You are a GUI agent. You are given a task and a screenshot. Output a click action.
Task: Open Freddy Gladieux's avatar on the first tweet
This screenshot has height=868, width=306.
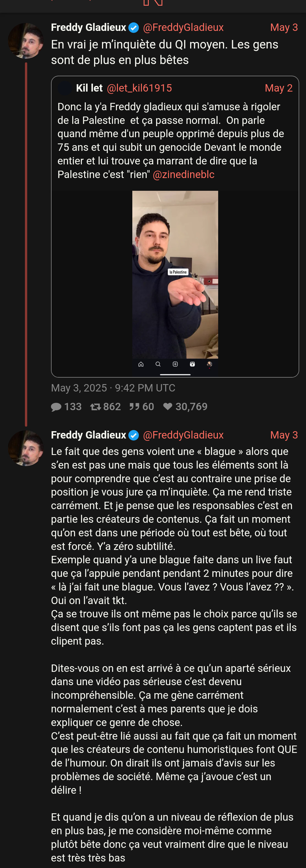pyautogui.click(x=25, y=41)
